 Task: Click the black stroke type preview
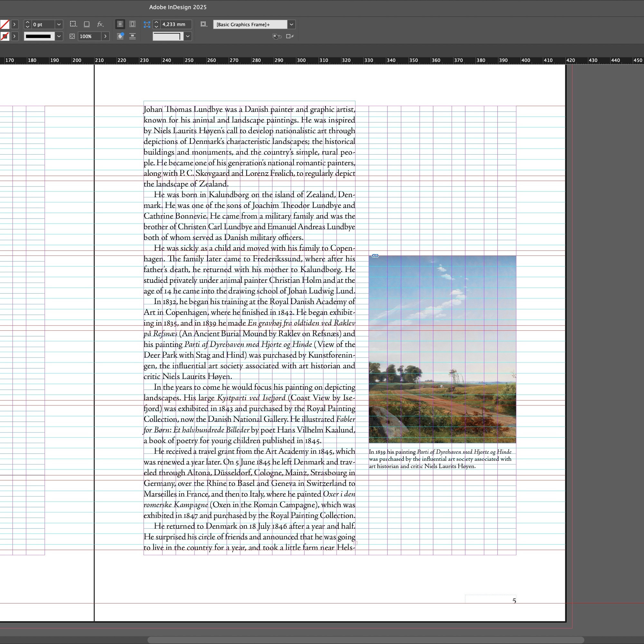click(x=39, y=36)
